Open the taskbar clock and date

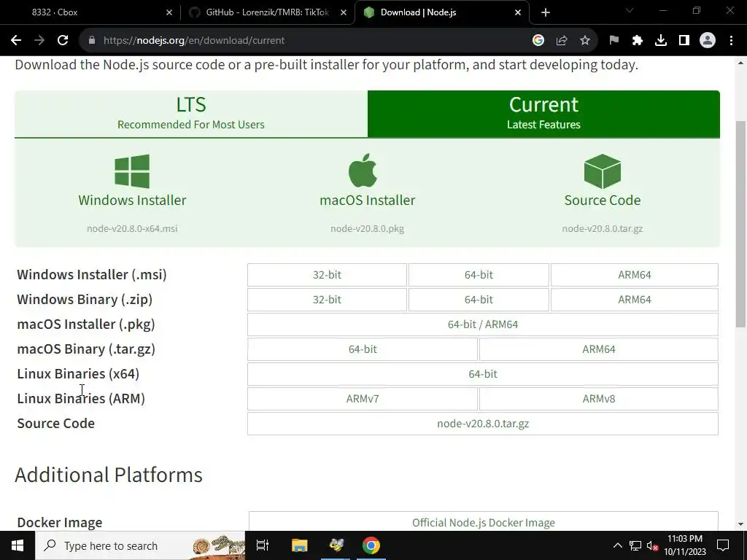click(684, 545)
